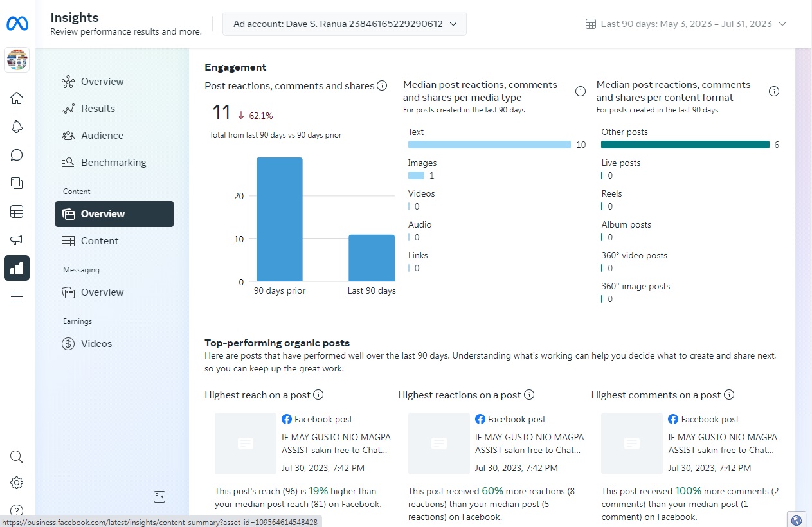The height and width of the screenshot is (527, 812).
Task: Click the Meta logo
Action: (x=17, y=24)
